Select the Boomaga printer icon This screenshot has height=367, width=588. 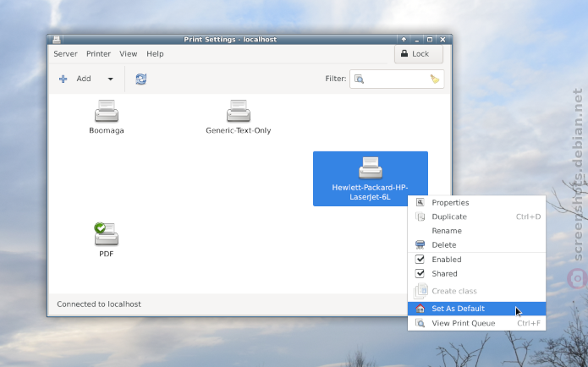coord(107,111)
